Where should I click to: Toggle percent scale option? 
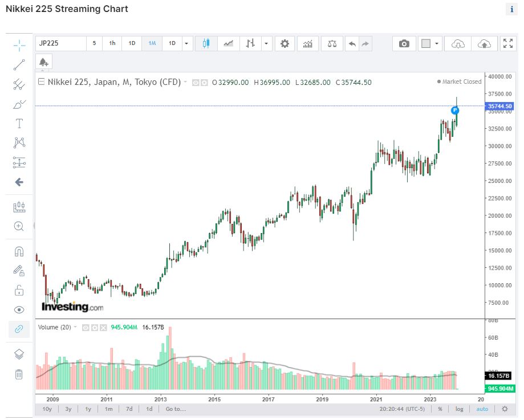(x=440, y=409)
